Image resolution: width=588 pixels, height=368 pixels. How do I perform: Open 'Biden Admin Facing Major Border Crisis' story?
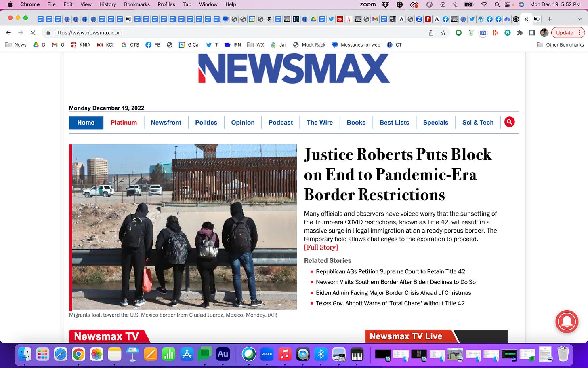tap(393, 293)
